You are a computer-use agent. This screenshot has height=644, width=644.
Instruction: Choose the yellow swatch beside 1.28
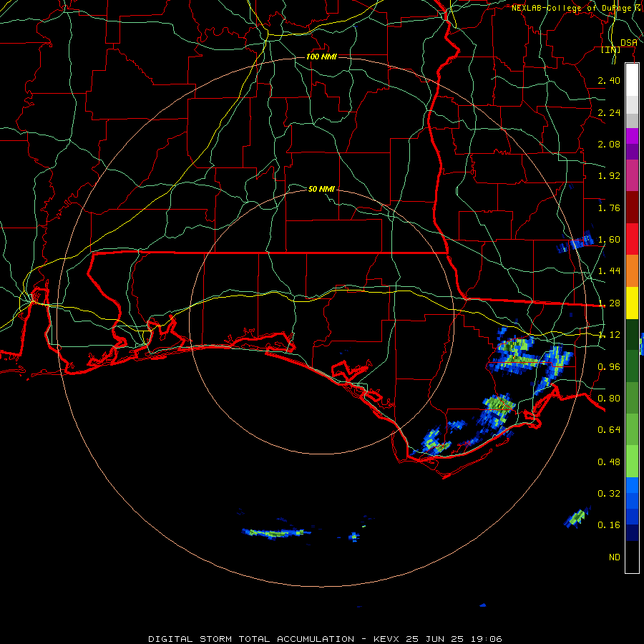(632, 303)
